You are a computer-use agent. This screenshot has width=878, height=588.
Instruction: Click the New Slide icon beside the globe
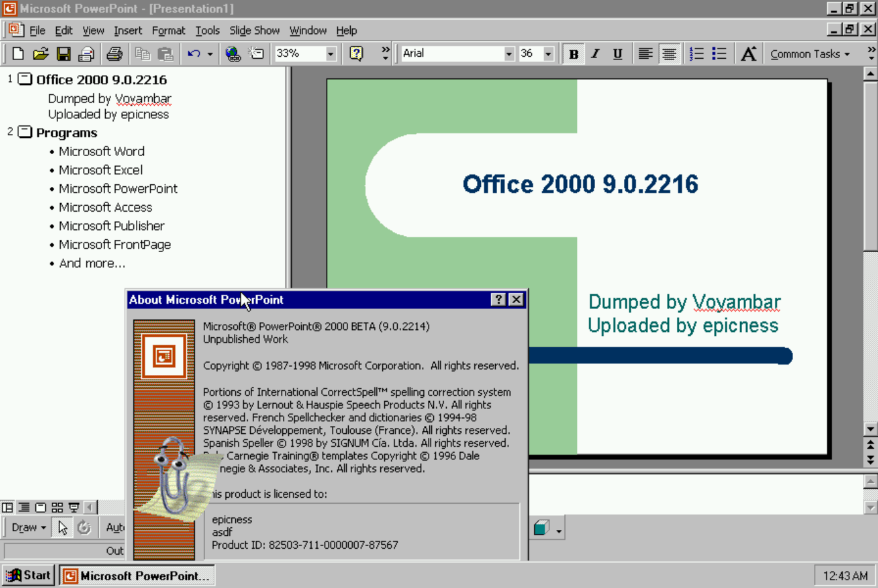click(x=256, y=54)
